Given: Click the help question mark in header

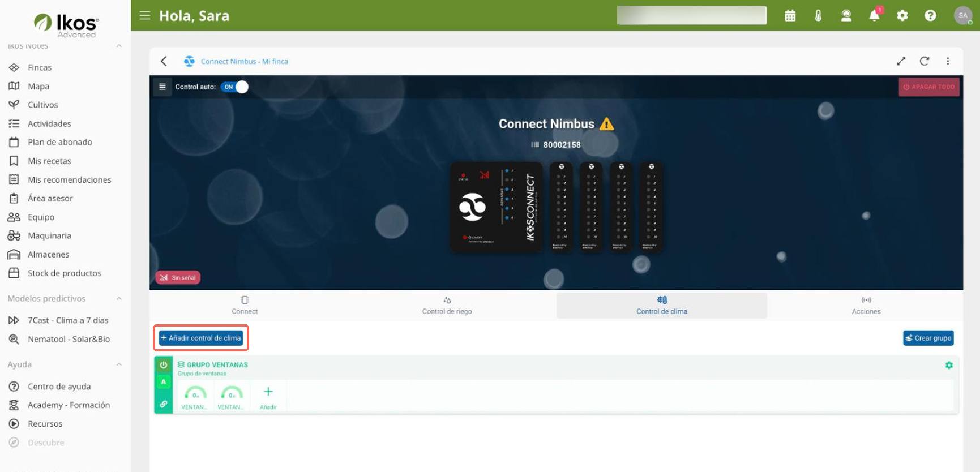Looking at the screenshot, I should (930, 16).
